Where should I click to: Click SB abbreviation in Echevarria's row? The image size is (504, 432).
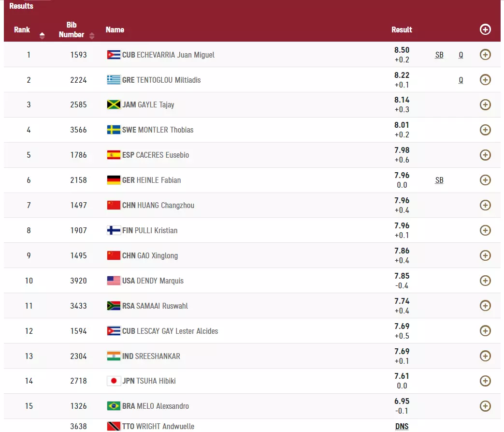[439, 55]
